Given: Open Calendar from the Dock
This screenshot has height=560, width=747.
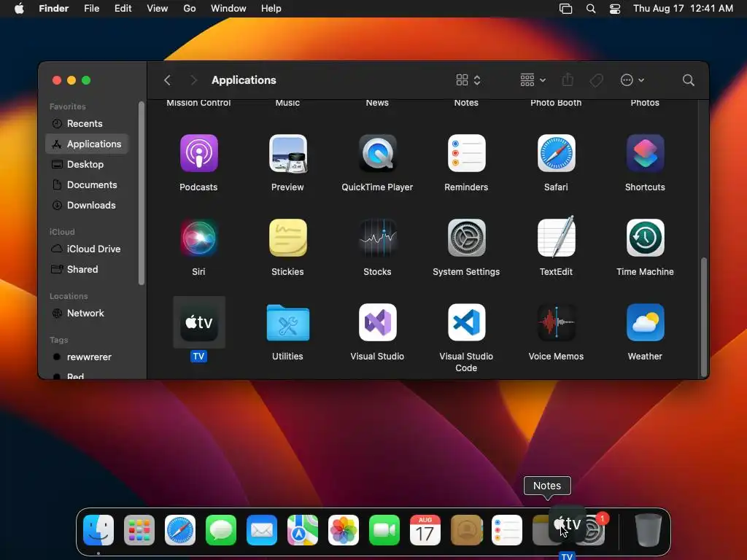Looking at the screenshot, I should click(x=425, y=530).
